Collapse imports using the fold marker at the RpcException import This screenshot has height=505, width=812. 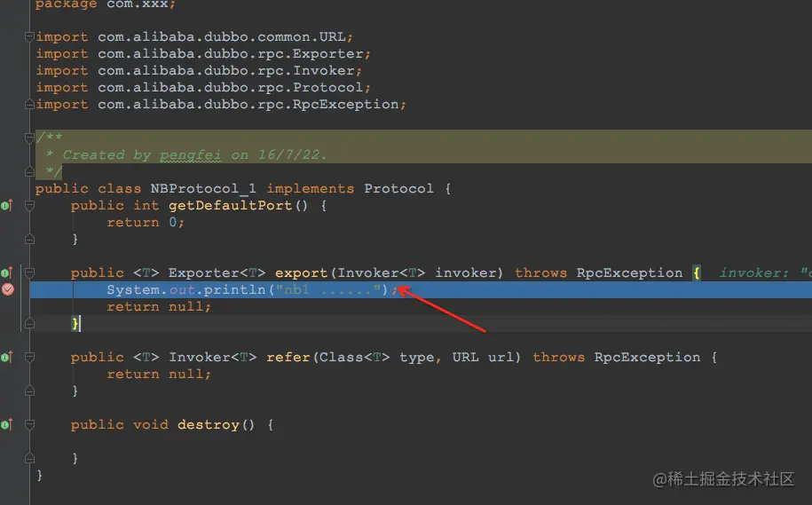click(x=29, y=104)
